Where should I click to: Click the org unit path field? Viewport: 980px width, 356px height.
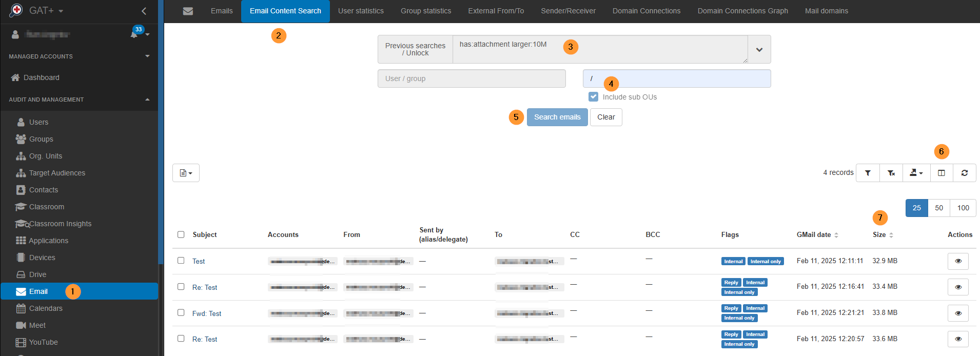click(677, 78)
